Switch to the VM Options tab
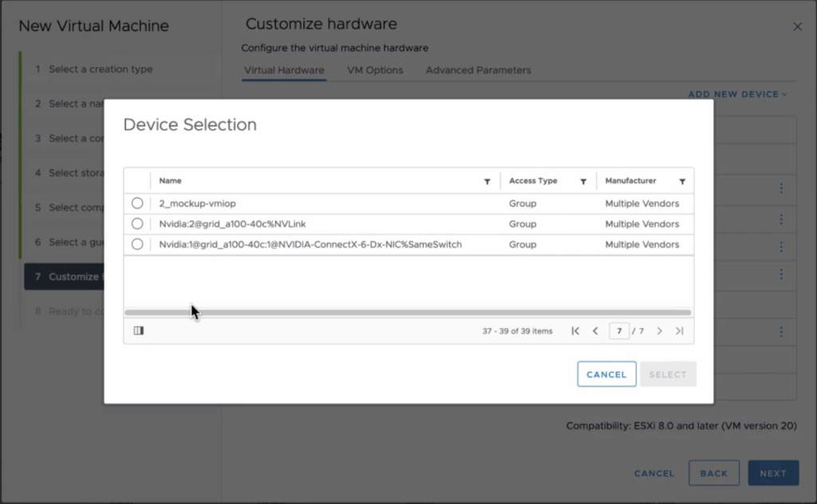This screenshot has height=504, width=817. 375,70
